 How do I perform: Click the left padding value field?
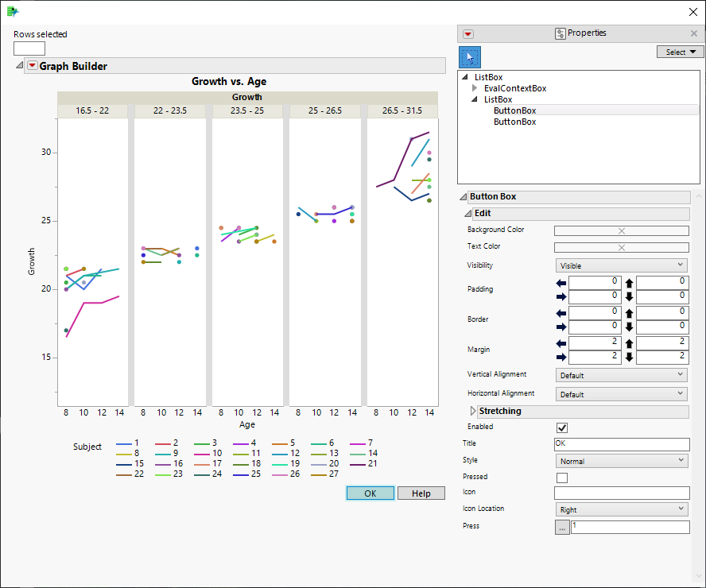595,283
